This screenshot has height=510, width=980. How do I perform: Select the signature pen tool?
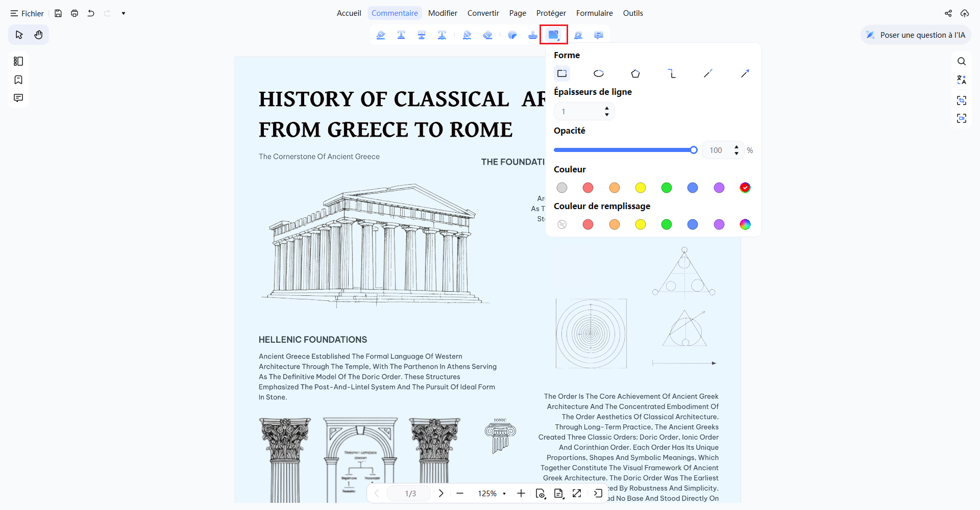pos(578,35)
